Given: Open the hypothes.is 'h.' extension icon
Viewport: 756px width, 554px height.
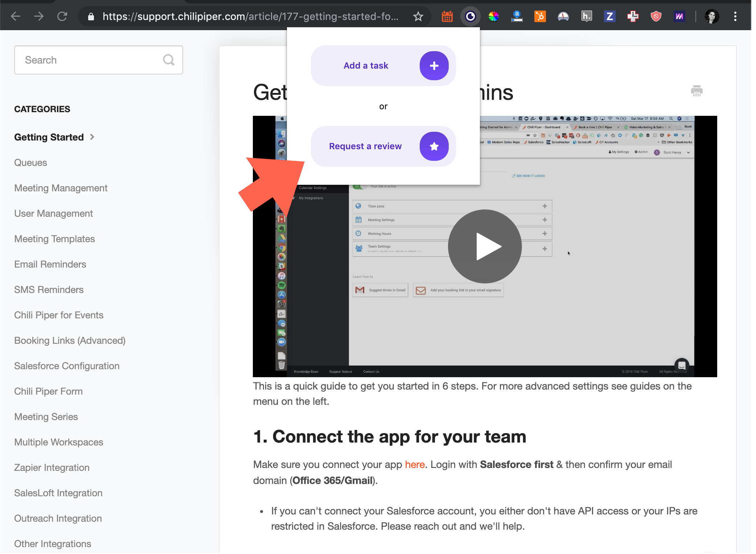Looking at the screenshot, I should pyautogui.click(x=587, y=16).
